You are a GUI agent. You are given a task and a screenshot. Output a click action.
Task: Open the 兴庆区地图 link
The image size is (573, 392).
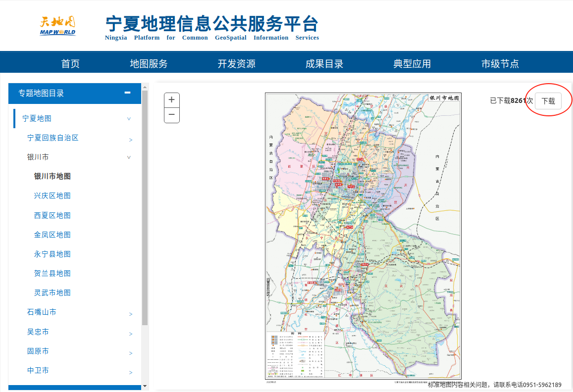click(52, 196)
